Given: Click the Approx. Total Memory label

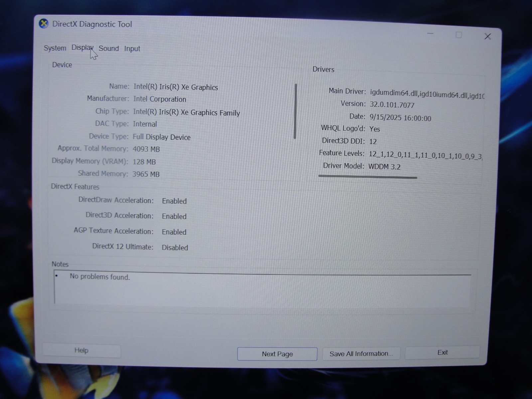Looking at the screenshot, I should 93,148.
